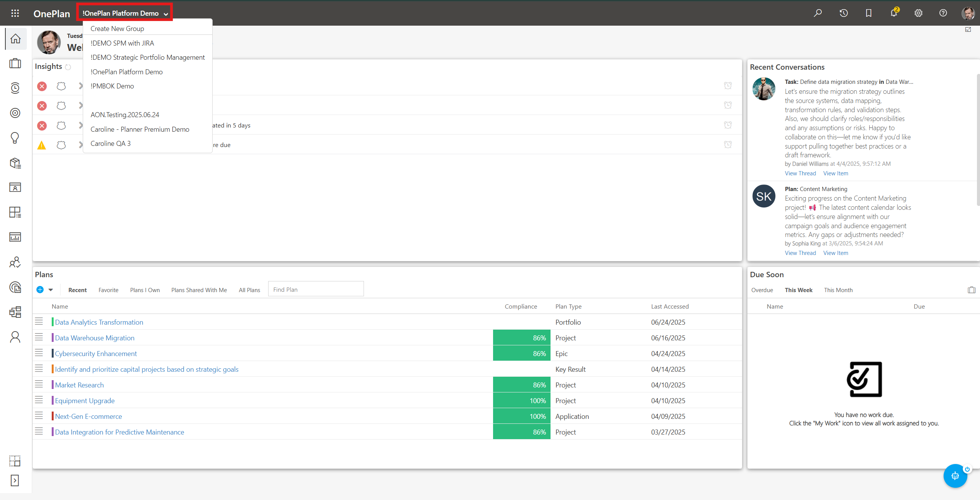
Task: Add a new plan with plus button
Action: (x=40, y=290)
